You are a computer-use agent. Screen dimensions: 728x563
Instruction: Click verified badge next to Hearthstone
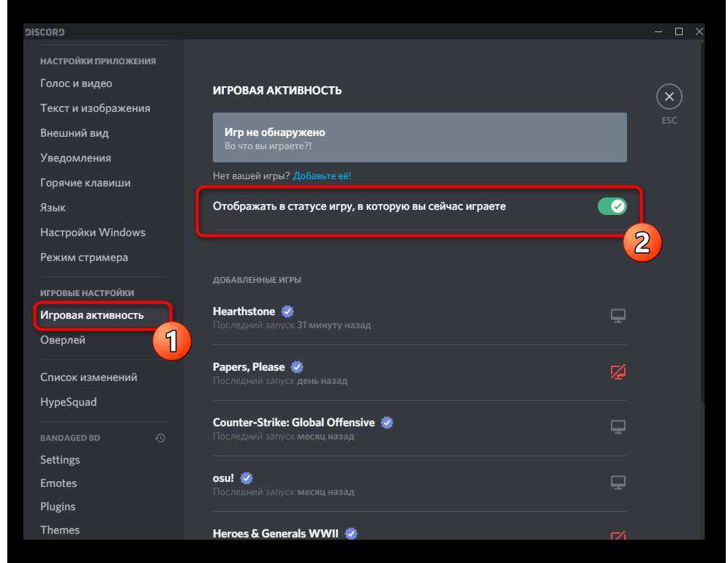pyautogui.click(x=288, y=311)
